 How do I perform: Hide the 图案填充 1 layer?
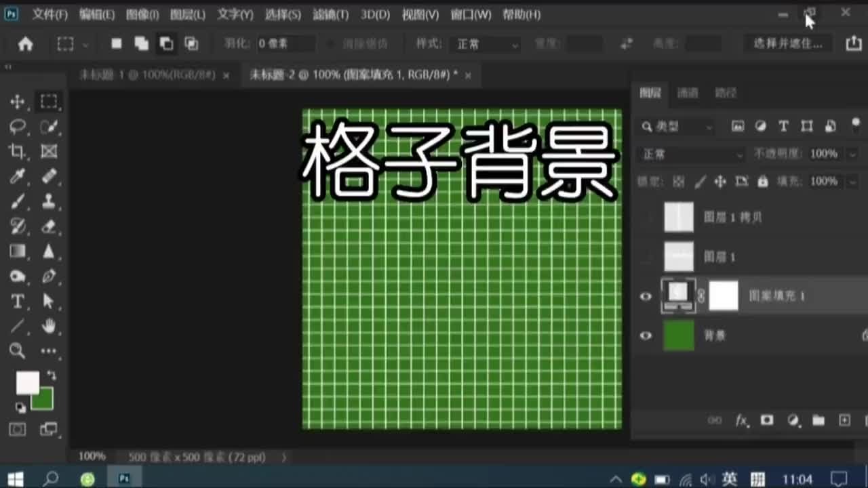pos(646,296)
